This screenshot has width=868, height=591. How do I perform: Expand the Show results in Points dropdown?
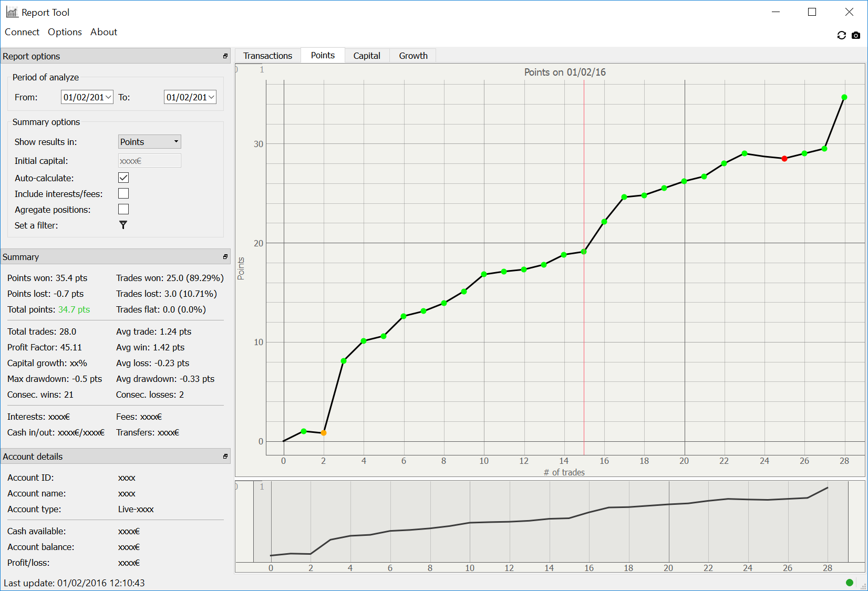[x=150, y=142]
